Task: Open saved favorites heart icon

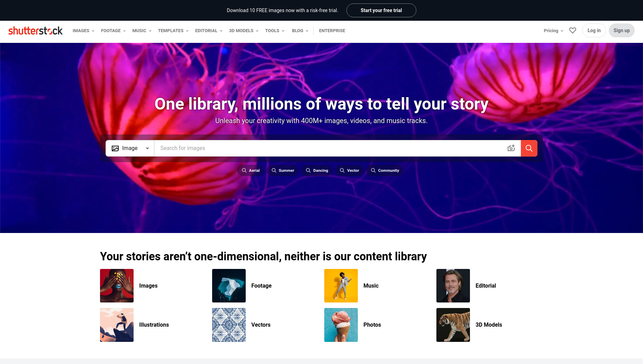Action: tap(573, 30)
